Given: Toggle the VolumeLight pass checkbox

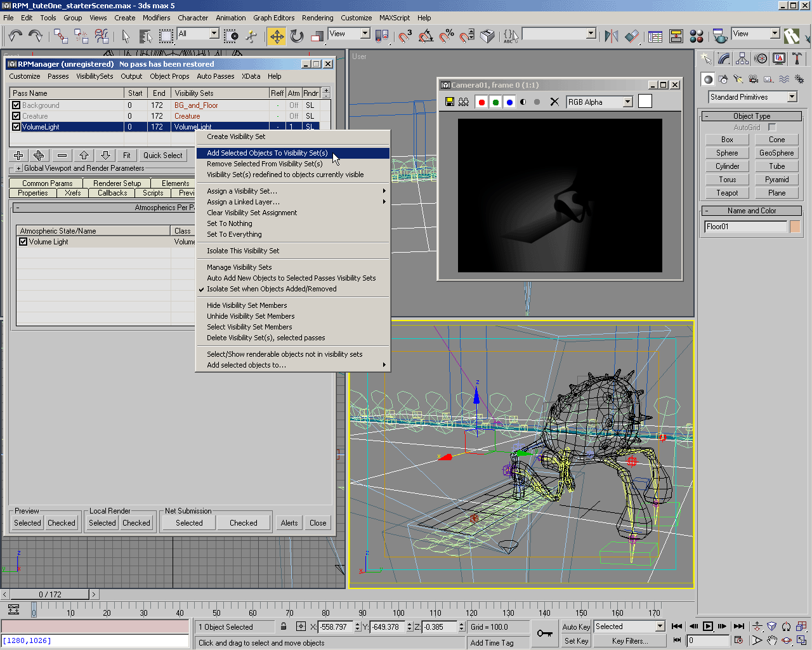Looking at the screenshot, I should (x=16, y=127).
